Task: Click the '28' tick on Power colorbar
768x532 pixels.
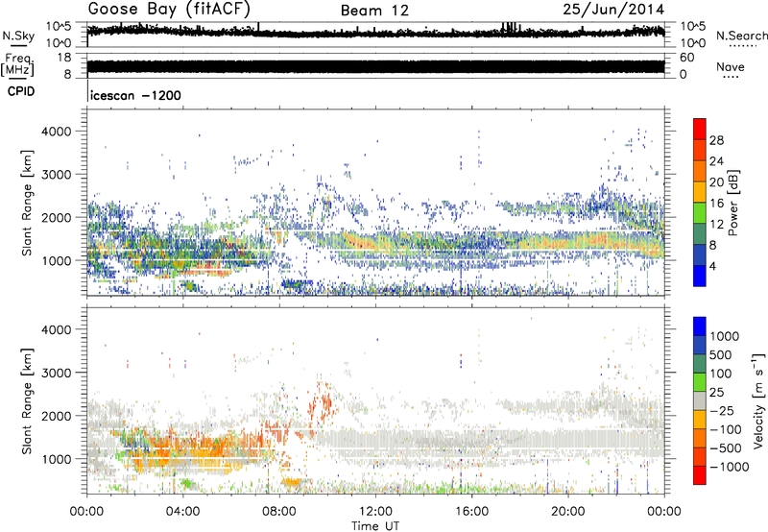Action: [716, 140]
